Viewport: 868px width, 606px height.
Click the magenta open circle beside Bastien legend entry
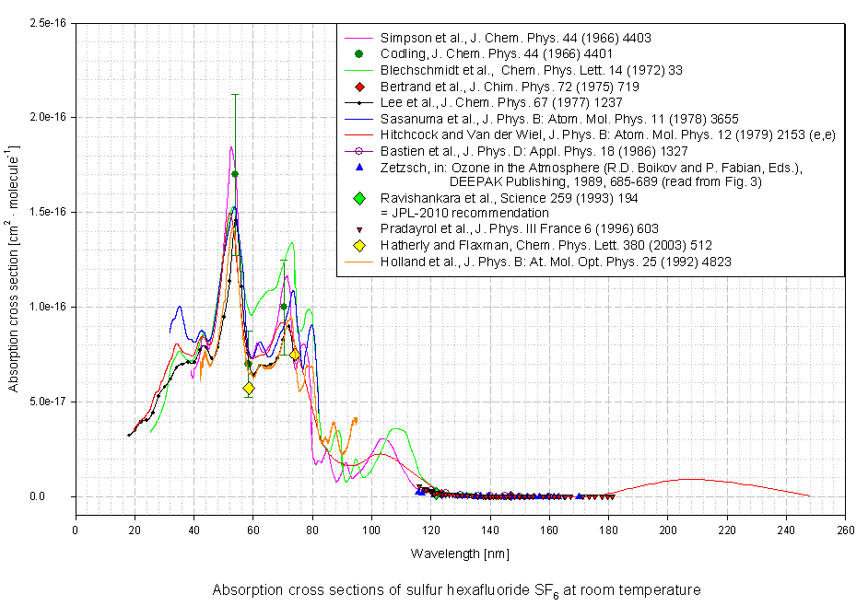point(359,150)
